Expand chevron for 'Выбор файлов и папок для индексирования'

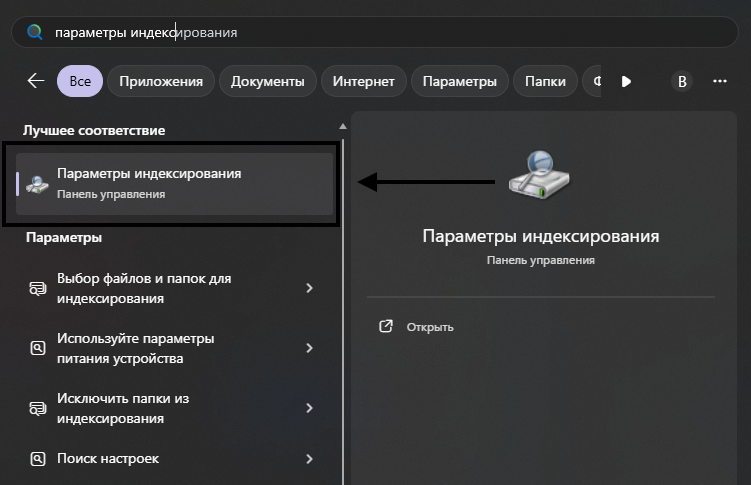[x=309, y=288]
